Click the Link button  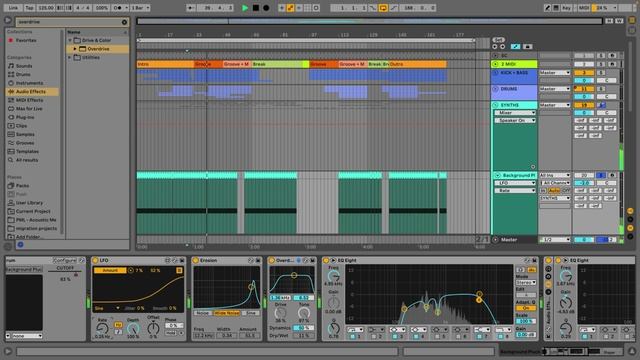click(x=13, y=8)
